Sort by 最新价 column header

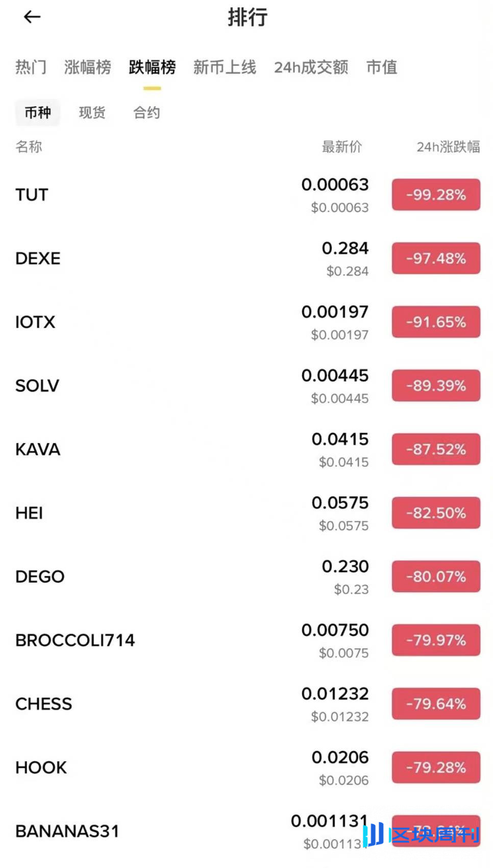tap(341, 147)
